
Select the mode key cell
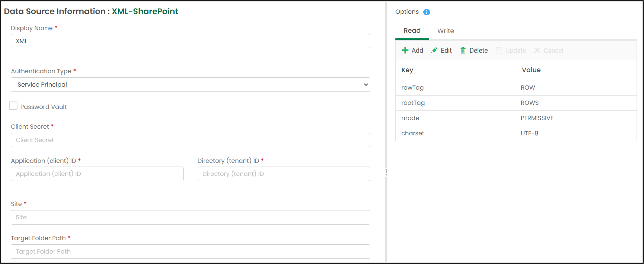point(456,118)
